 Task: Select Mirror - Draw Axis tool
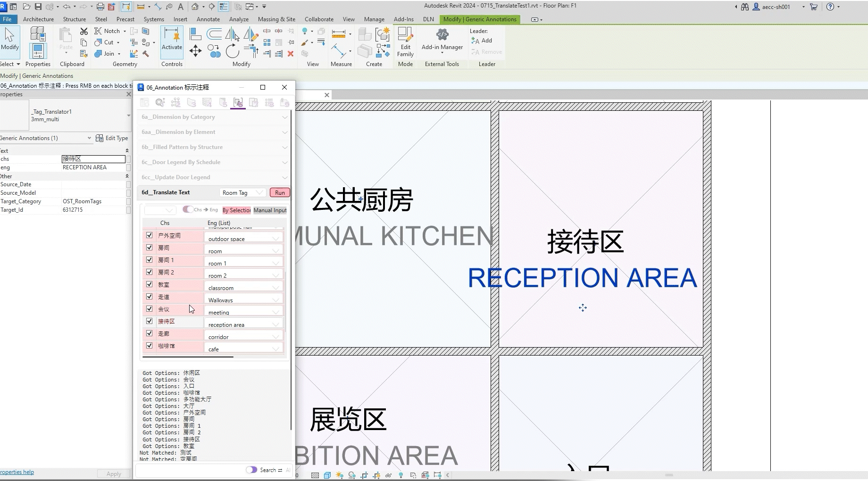[x=250, y=34]
